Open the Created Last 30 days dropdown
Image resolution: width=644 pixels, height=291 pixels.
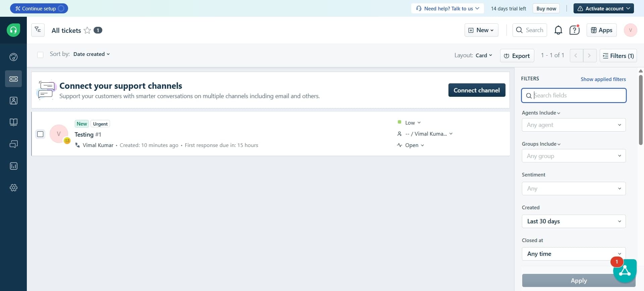pyautogui.click(x=574, y=221)
